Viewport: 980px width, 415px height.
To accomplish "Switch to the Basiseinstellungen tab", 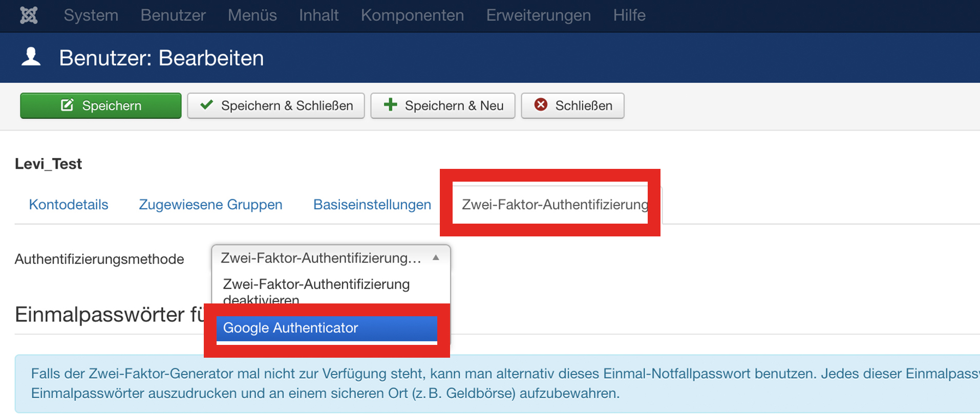I will [x=372, y=205].
